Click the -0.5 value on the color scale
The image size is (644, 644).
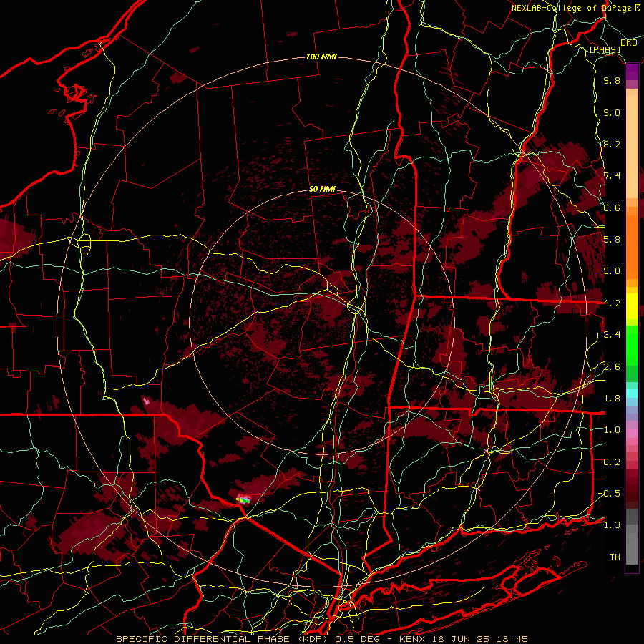[x=609, y=494]
